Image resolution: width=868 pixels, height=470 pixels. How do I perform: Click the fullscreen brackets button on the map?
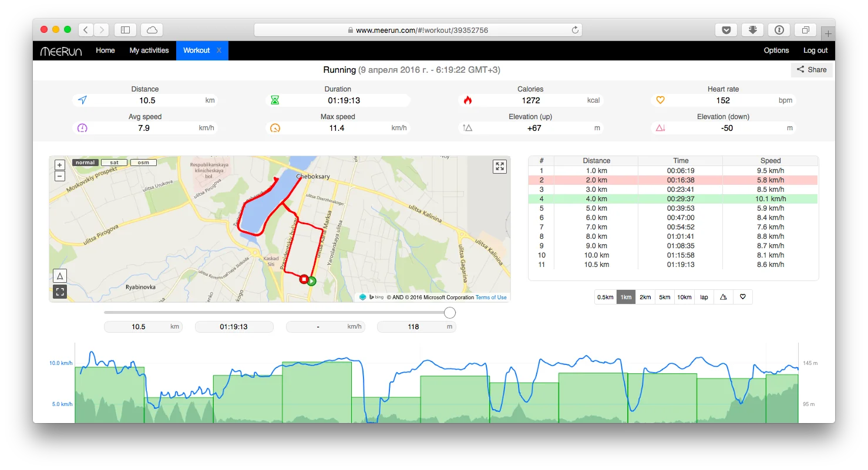[x=60, y=291]
